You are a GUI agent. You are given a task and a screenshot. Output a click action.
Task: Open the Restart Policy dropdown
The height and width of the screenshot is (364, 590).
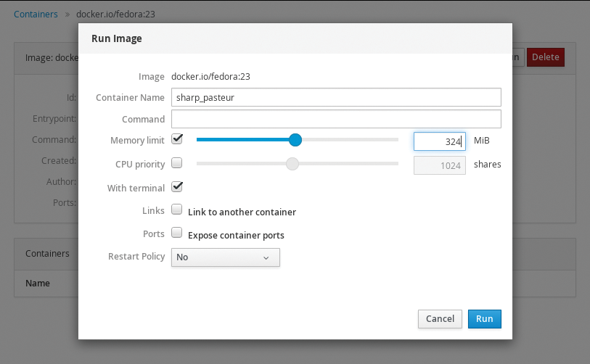tap(225, 257)
